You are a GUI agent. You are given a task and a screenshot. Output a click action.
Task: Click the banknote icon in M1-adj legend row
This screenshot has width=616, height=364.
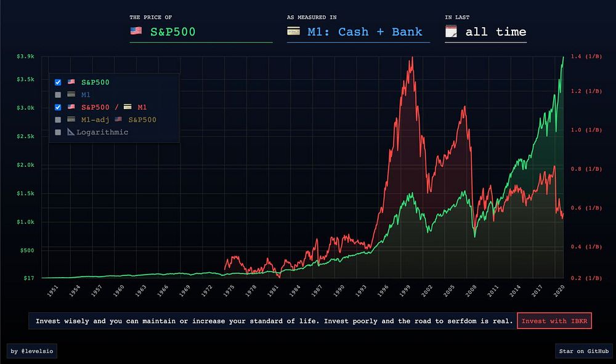coord(71,119)
